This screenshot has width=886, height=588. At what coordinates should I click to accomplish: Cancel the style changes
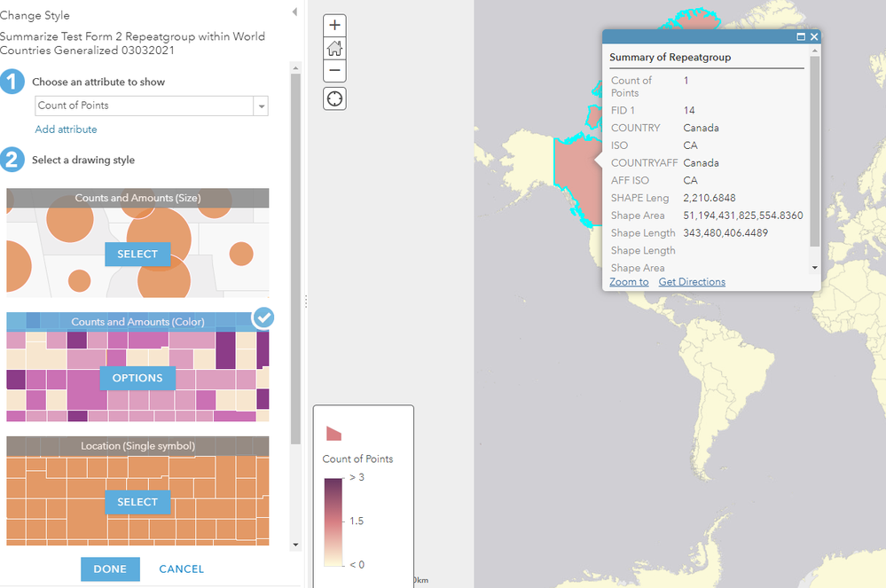coord(182,568)
